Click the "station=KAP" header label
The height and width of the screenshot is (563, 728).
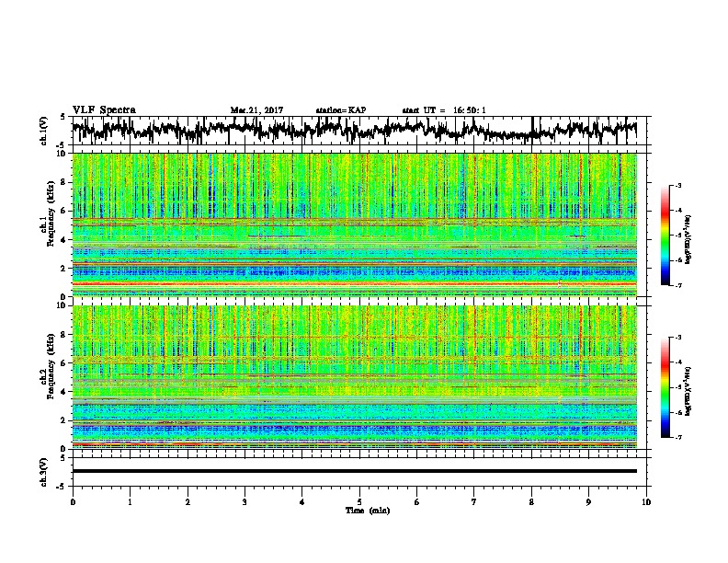341,110
